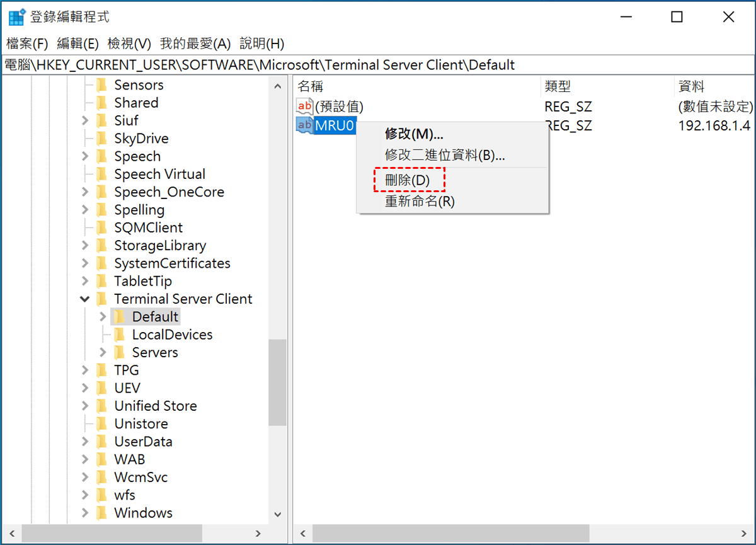This screenshot has width=756, height=545.
Task: Click the Spelling folder icon
Action: [x=101, y=210]
